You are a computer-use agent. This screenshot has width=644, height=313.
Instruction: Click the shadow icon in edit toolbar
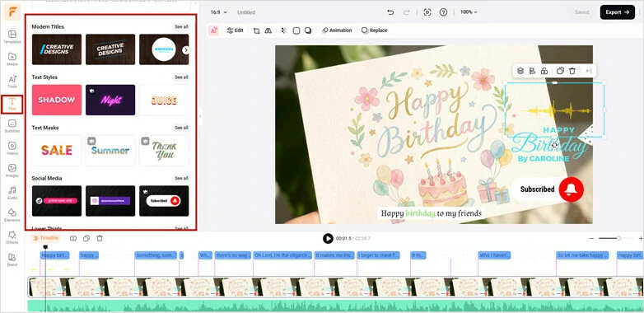click(308, 30)
